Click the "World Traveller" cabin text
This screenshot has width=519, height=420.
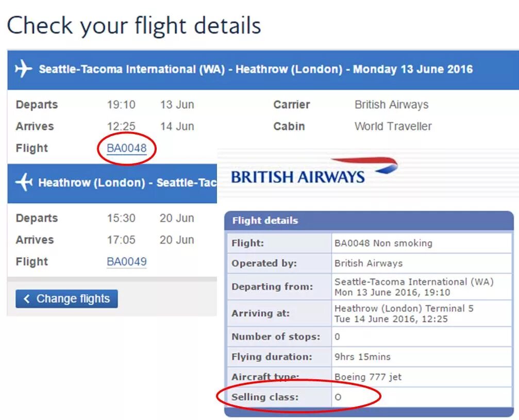pos(393,126)
